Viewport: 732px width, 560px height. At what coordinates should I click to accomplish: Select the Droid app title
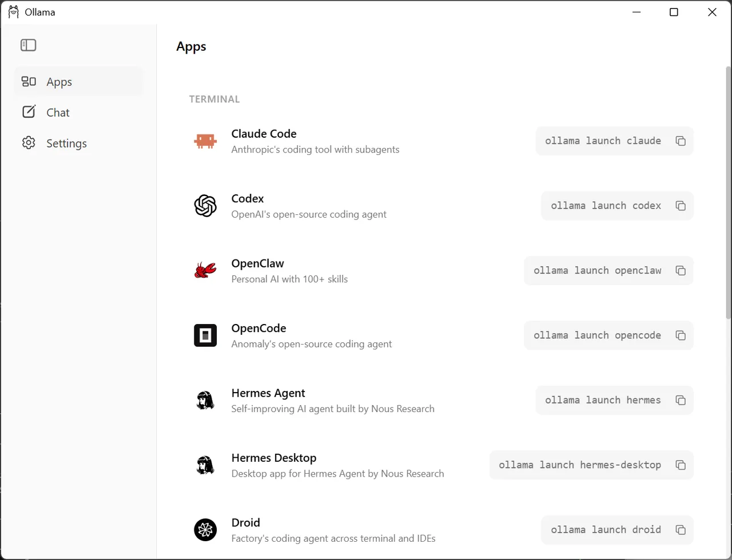pos(246,523)
